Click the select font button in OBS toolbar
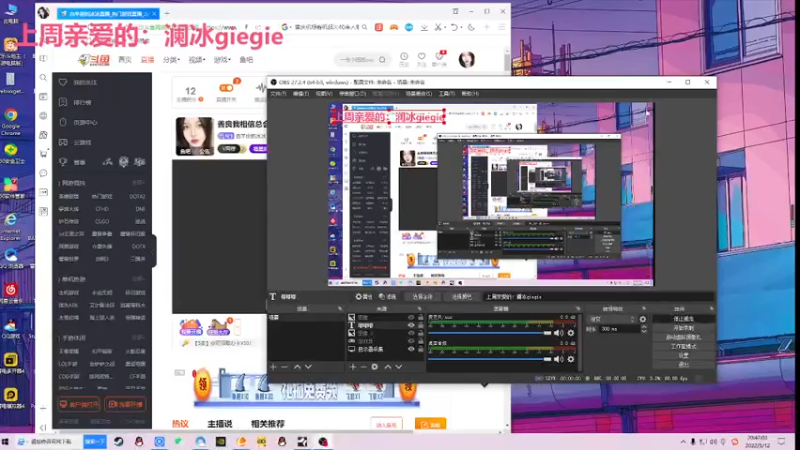This screenshot has width=800, height=450. point(422,296)
